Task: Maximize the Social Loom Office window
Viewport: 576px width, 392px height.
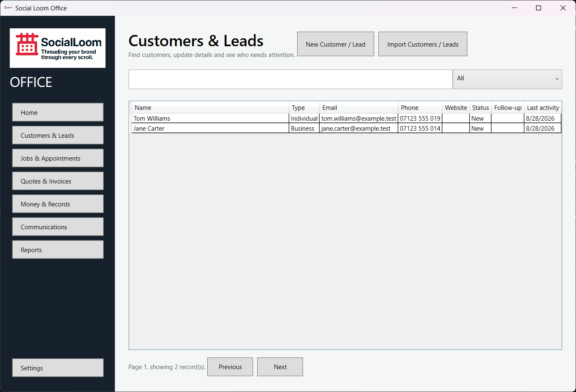Action: 539,8
